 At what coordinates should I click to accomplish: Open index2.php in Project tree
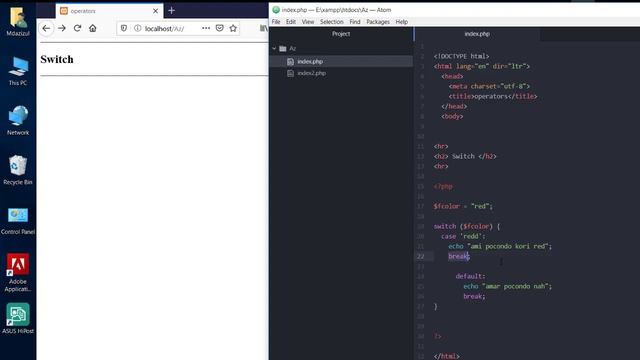[311, 73]
